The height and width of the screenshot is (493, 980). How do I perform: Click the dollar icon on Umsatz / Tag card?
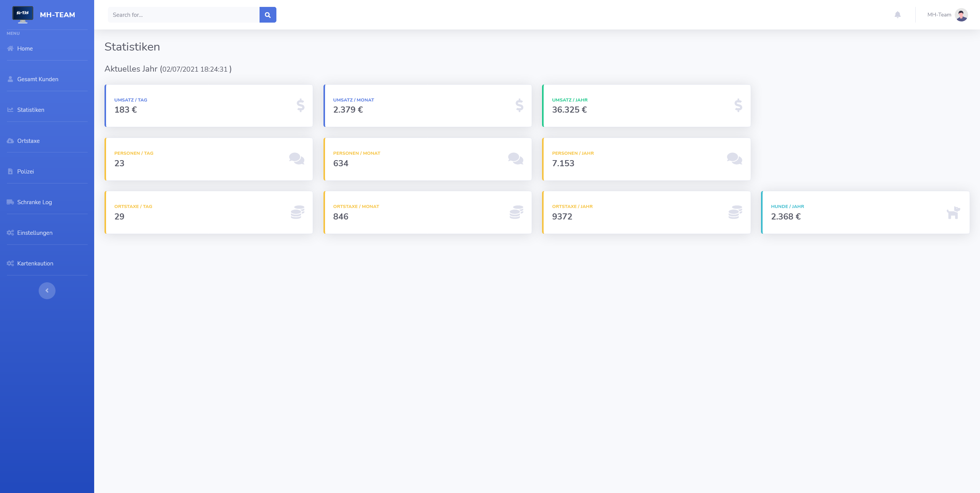(x=301, y=105)
